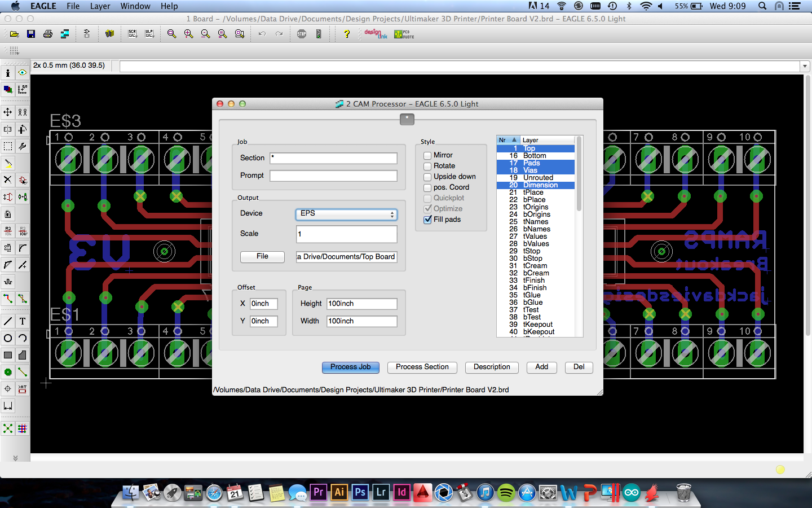Click the tab handle atop the CAM job panel
The height and width of the screenshot is (508, 812).
[407, 119]
